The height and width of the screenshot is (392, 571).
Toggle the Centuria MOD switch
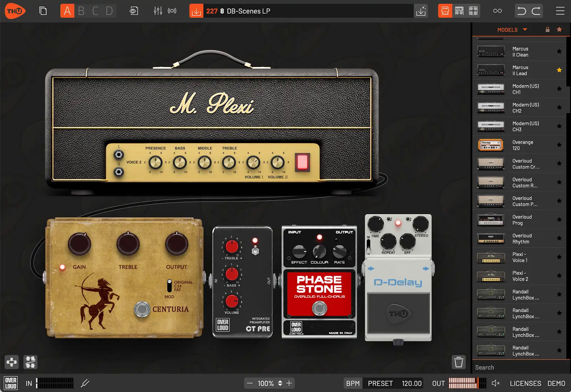[170, 286]
